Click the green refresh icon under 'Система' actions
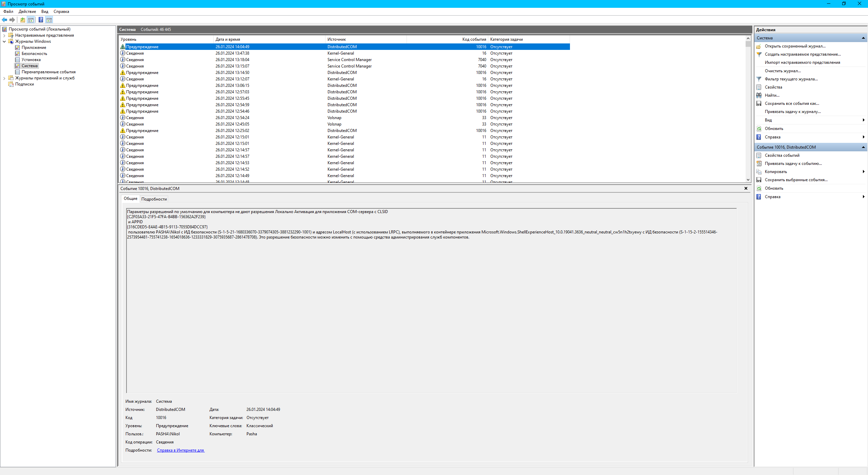Viewport: 868px width, 475px height. (x=759, y=129)
